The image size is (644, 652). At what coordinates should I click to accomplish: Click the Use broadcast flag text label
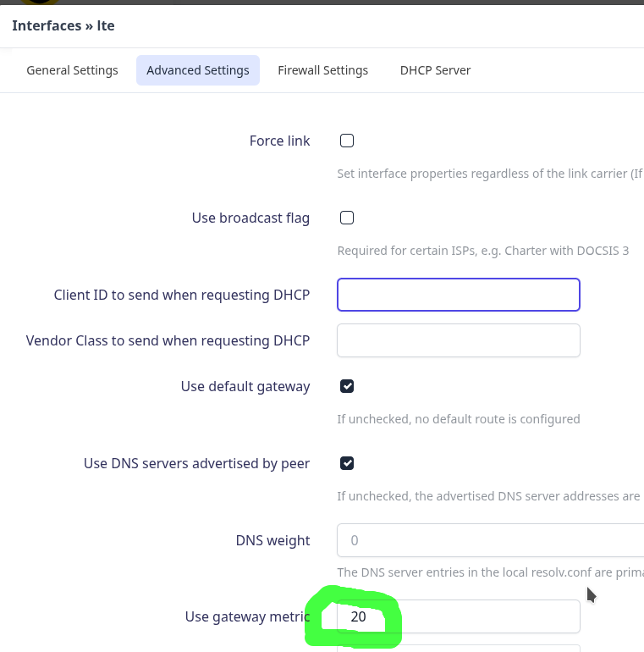(250, 218)
